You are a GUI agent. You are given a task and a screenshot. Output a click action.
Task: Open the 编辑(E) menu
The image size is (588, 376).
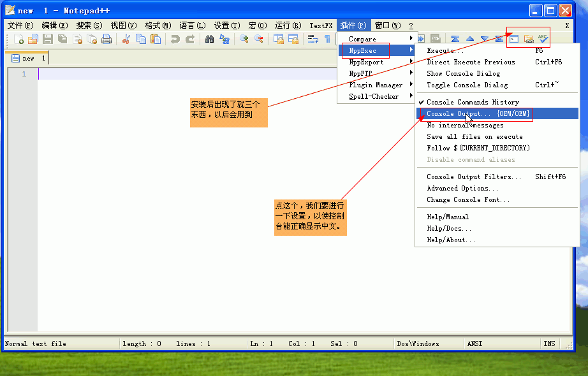point(55,25)
